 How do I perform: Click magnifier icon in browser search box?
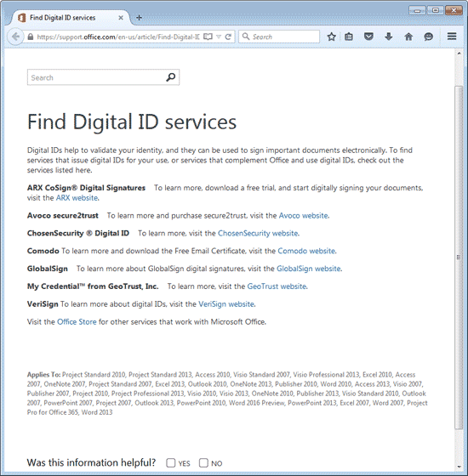[x=246, y=37]
